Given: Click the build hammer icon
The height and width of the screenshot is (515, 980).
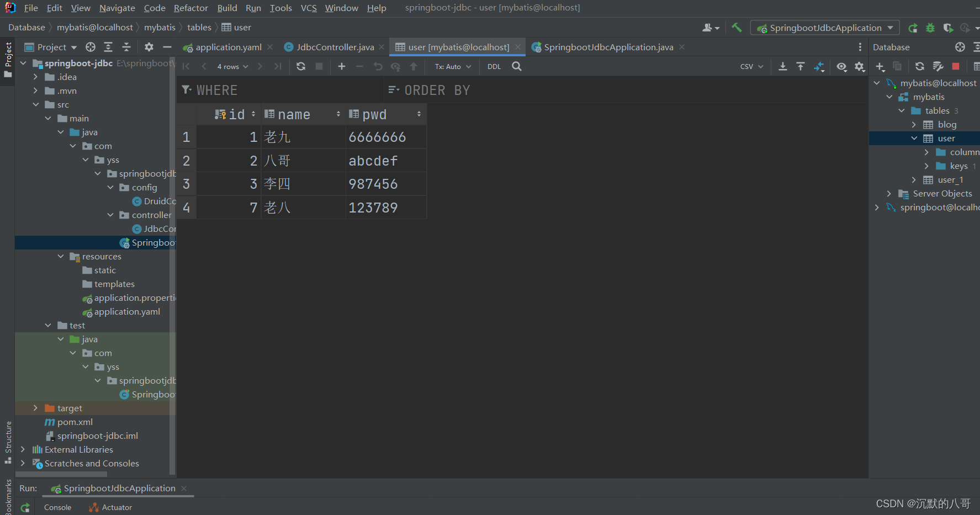Looking at the screenshot, I should click(x=737, y=26).
